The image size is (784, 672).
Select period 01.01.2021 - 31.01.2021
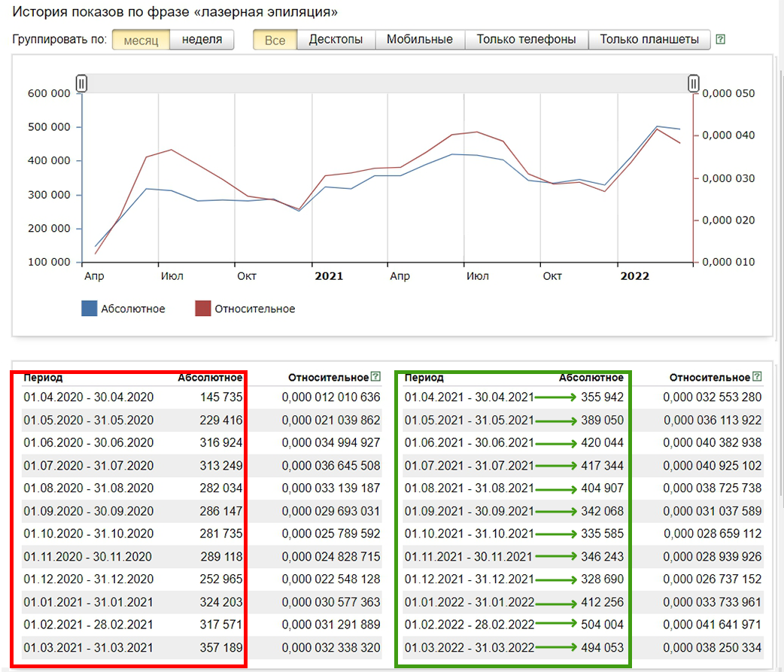(x=89, y=602)
